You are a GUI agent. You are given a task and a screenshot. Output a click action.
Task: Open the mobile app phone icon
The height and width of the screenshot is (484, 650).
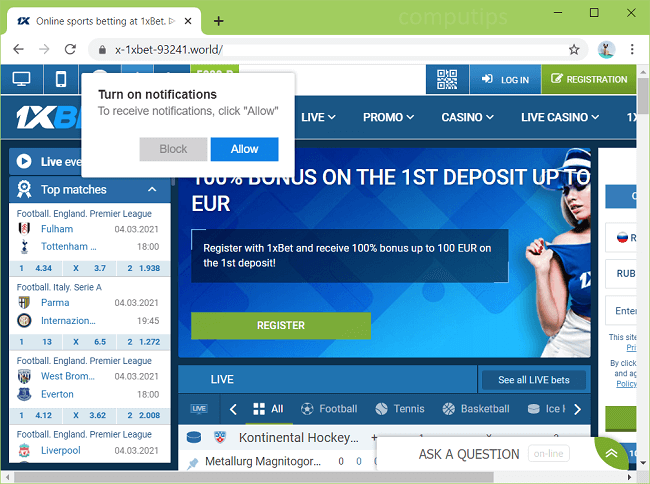click(x=61, y=79)
